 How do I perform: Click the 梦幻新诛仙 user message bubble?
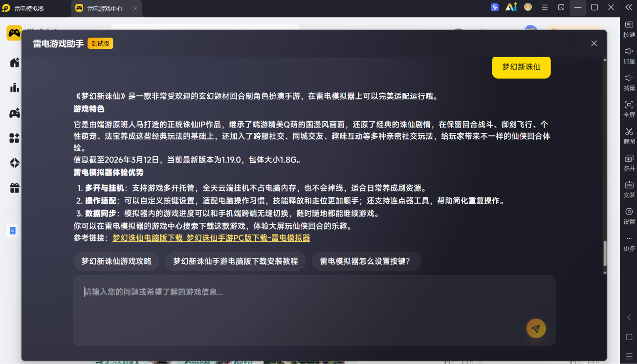click(521, 67)
